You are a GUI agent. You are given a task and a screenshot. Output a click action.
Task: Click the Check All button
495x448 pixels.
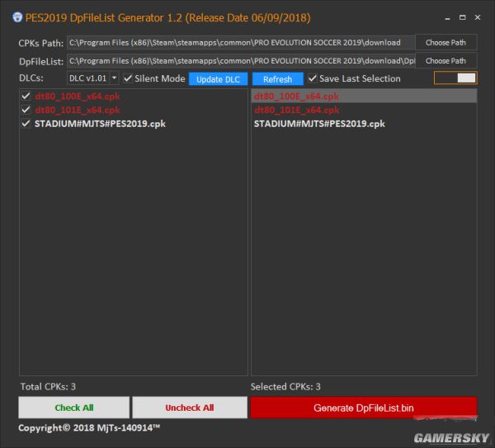74,408
